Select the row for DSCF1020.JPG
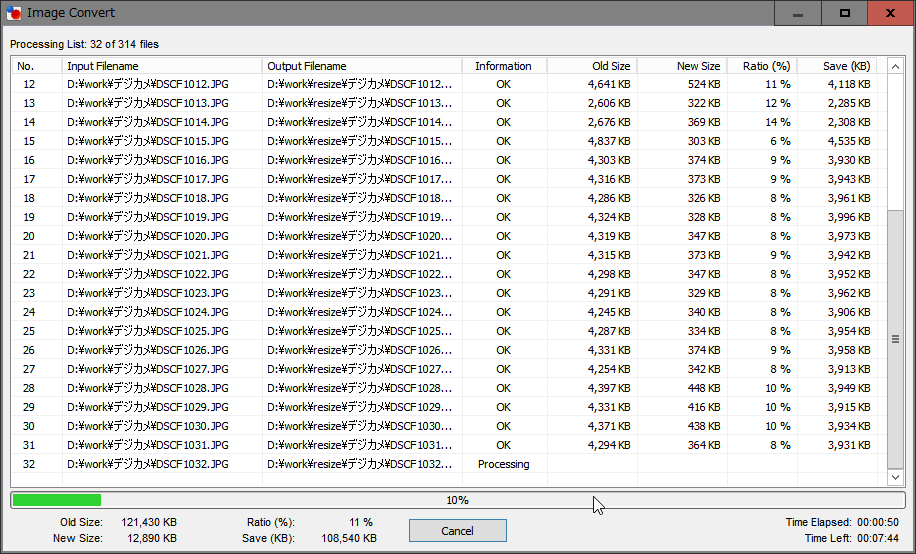The height and width of the screenshot is (554, 916). [147, 236]
